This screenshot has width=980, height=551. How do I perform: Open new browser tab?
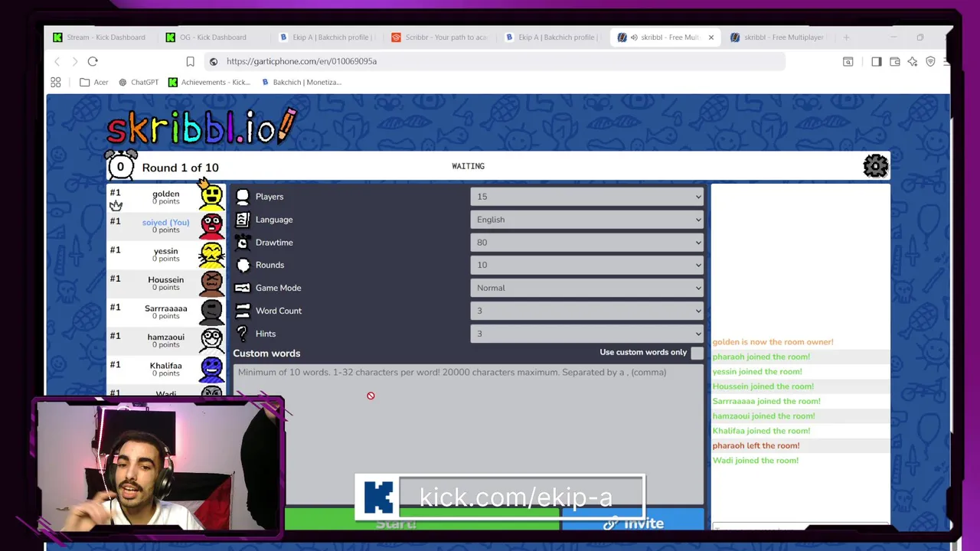point(846,37)
